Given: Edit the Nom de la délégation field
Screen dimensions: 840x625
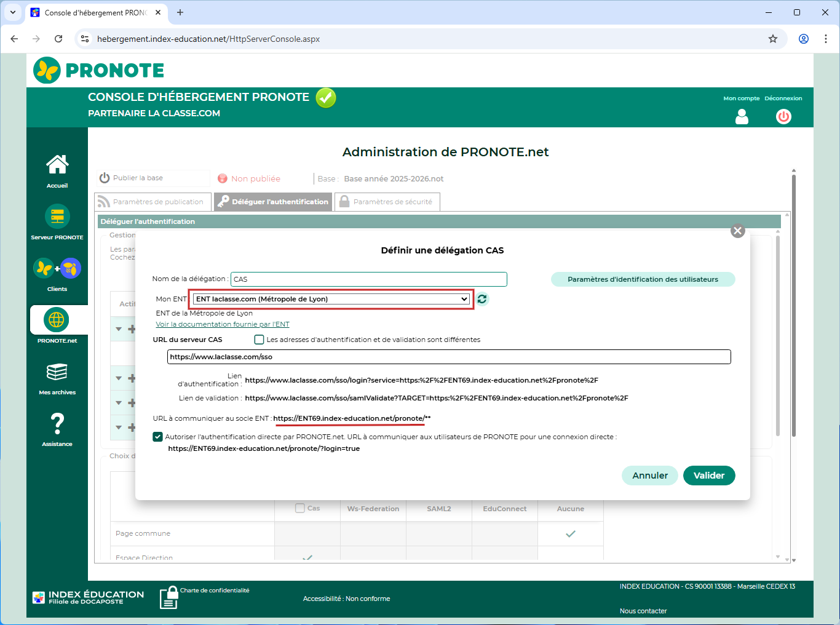Looking at the screenshot, I should coord(369,279).
